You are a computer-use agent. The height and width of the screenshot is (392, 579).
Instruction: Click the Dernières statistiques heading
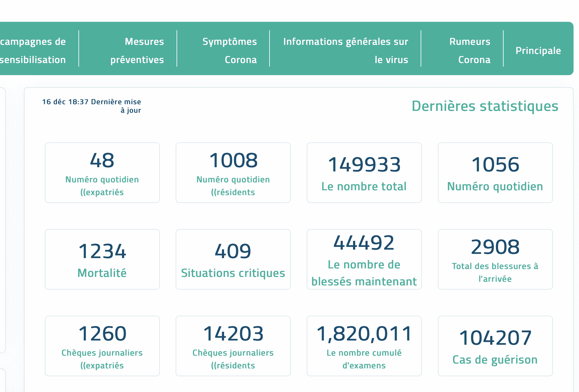point(485,106)
